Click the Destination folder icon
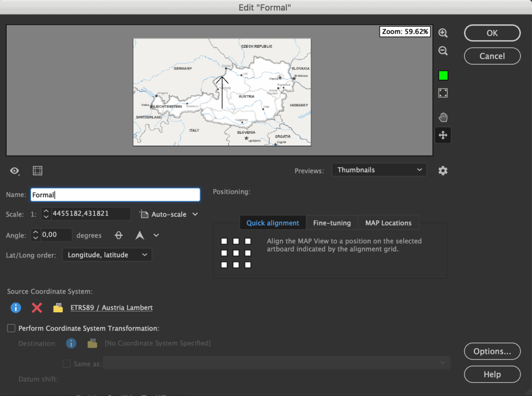The height and width of the screenshot is (396, 532). pyautogui.click(x=92, y=343)
